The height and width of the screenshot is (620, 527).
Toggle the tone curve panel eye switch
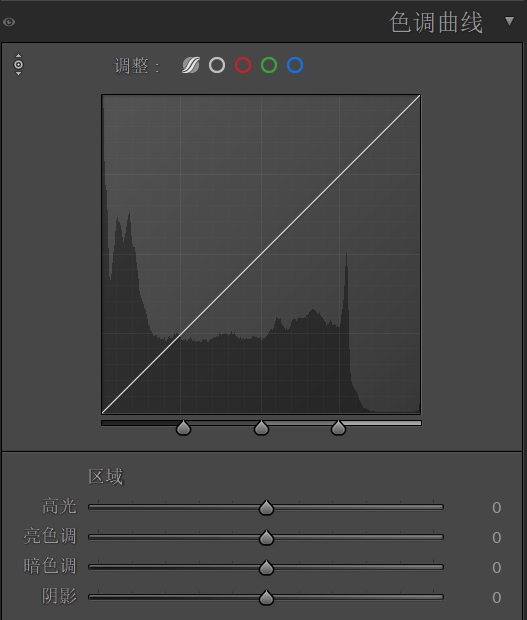coord(9,22)
